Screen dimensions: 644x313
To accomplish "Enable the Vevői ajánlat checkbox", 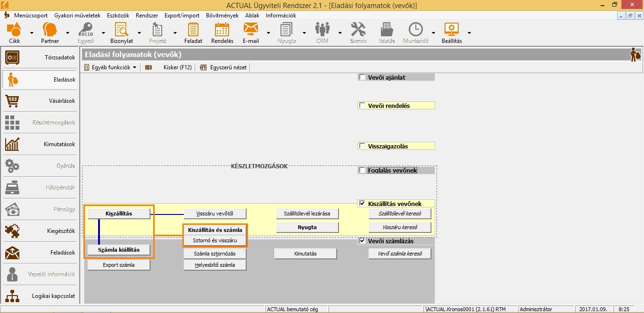I will 362,77.
